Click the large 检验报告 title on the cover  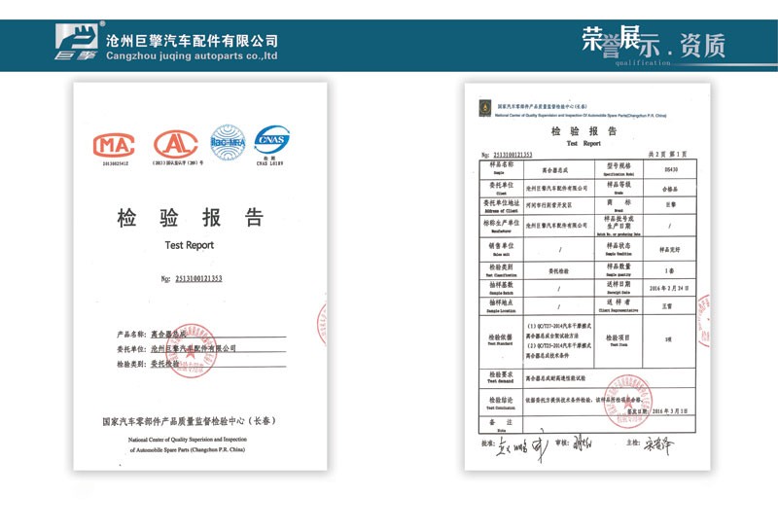point(189,218)
